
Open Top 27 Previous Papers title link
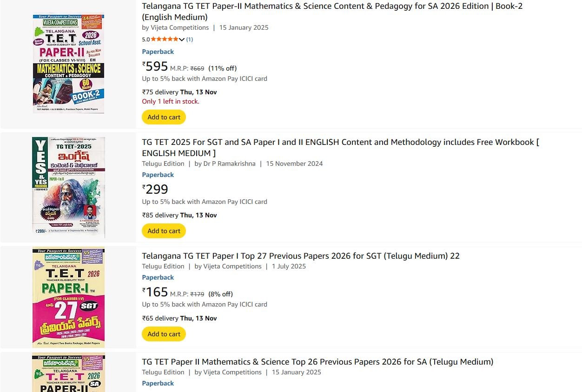(300, 256)
